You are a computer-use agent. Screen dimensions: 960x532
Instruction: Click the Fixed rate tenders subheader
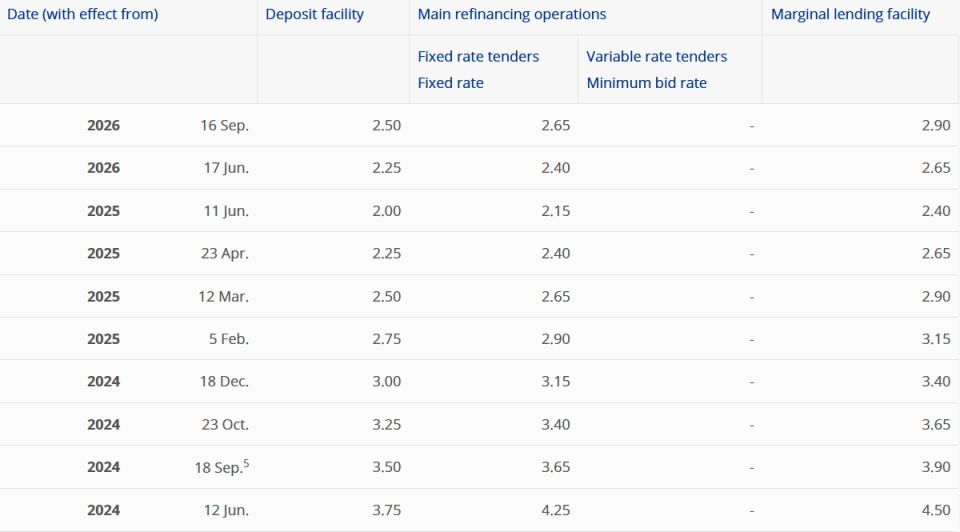pyautogui.click(x=478, y=56)
